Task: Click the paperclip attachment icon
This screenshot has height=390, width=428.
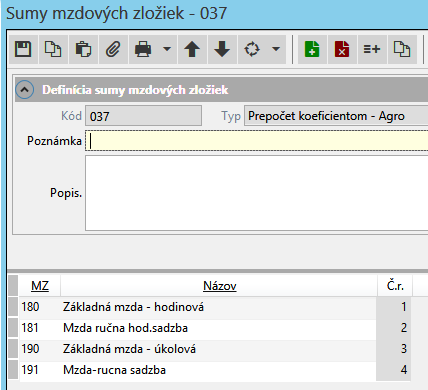Action: pyautogui.click(x=113, y=49)
